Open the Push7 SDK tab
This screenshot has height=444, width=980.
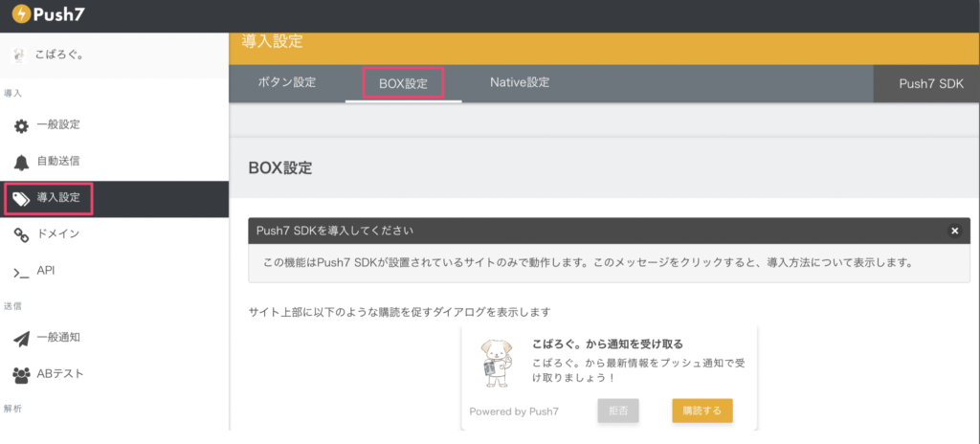pyautogui.click(x=926, y=83)
